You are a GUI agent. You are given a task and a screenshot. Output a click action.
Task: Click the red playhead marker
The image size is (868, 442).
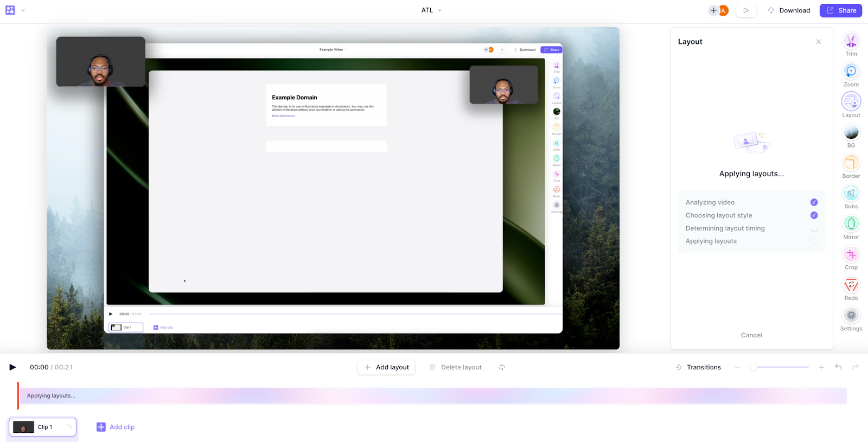[18, 395]
